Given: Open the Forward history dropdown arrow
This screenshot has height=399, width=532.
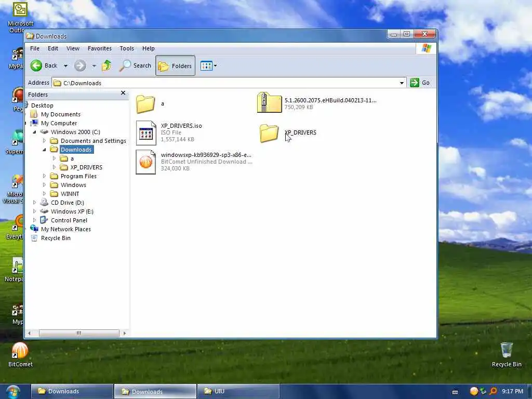Looking at the screenshot, I should 94,66.
